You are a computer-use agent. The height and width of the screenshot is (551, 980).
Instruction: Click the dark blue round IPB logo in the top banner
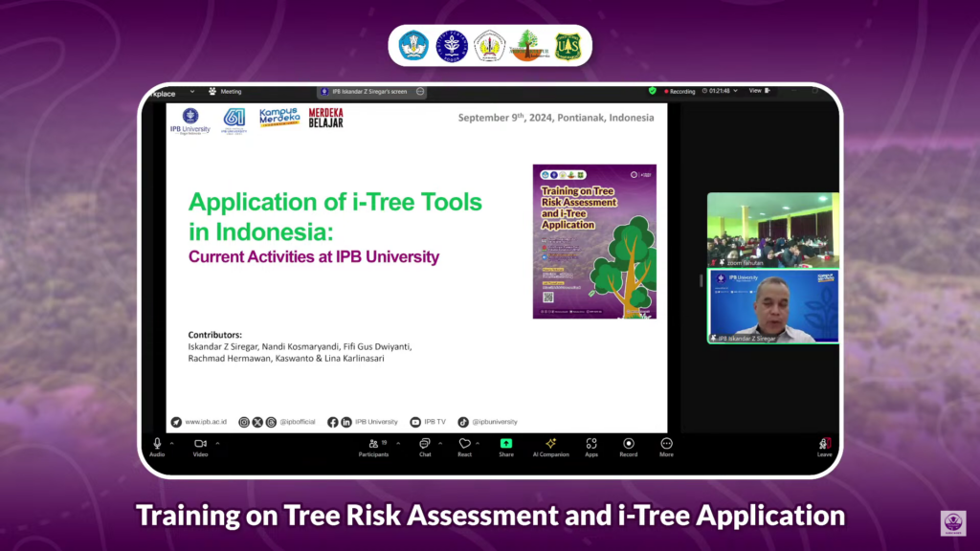[452, 46]
